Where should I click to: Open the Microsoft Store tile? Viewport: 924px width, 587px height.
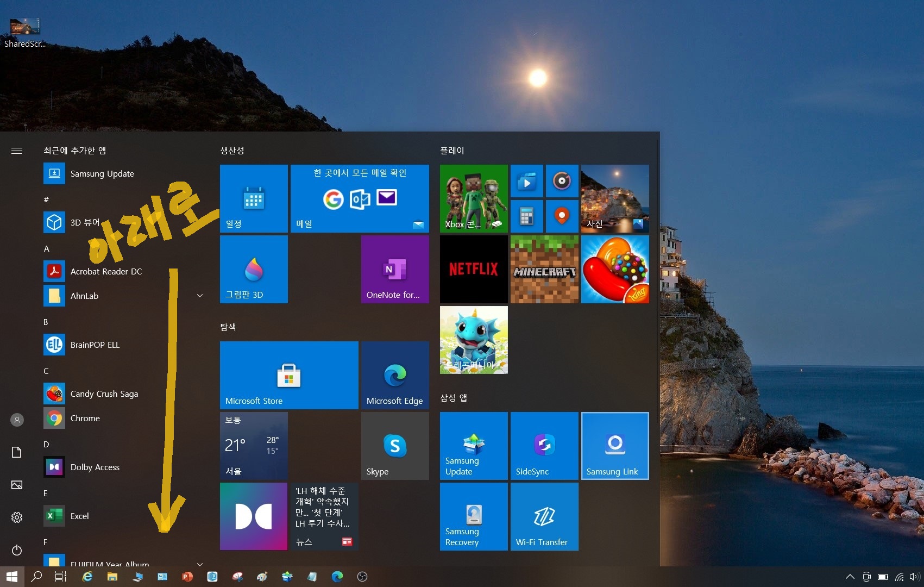click(289, 375)
